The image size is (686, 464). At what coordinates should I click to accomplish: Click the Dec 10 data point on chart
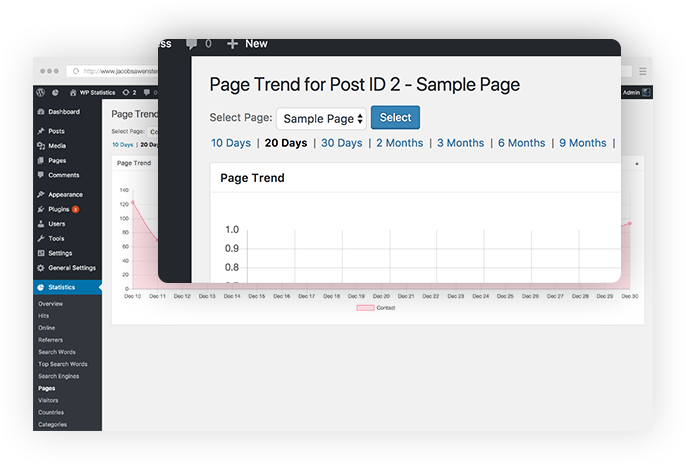tap(133, 202)
